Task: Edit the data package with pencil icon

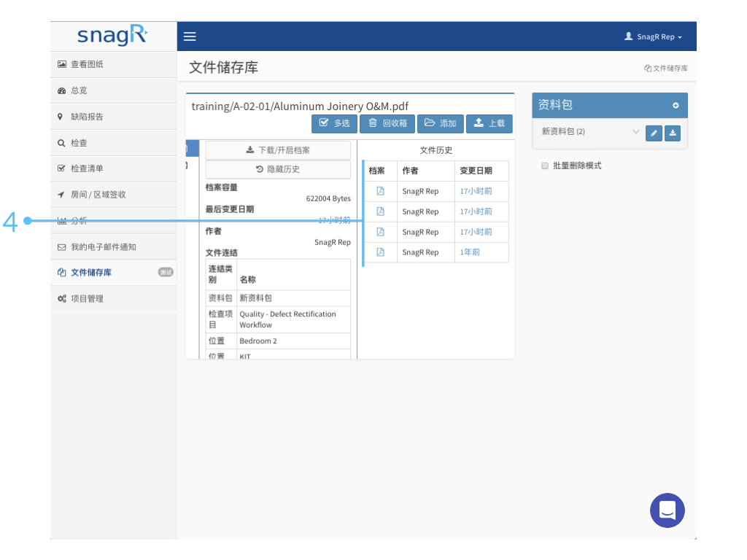Action: click(654, 133)
